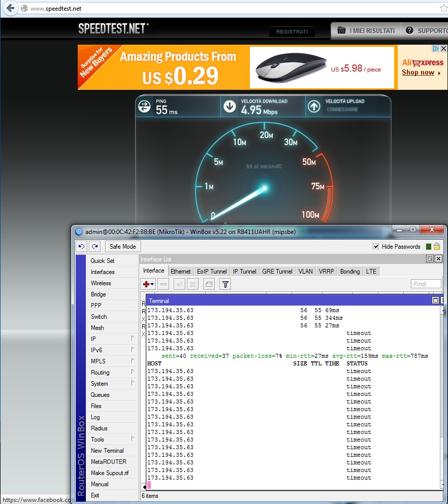Viewport: 448px width, 504px height.
Task: Toggle the Hide Passwords checkbox
Action: (x=376, y=247)
